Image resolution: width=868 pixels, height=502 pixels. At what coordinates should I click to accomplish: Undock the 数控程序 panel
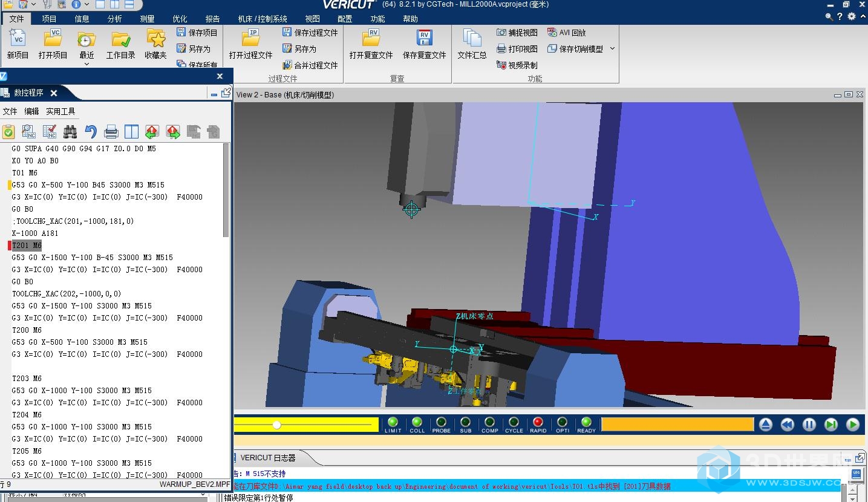click(x=226, y=93)
